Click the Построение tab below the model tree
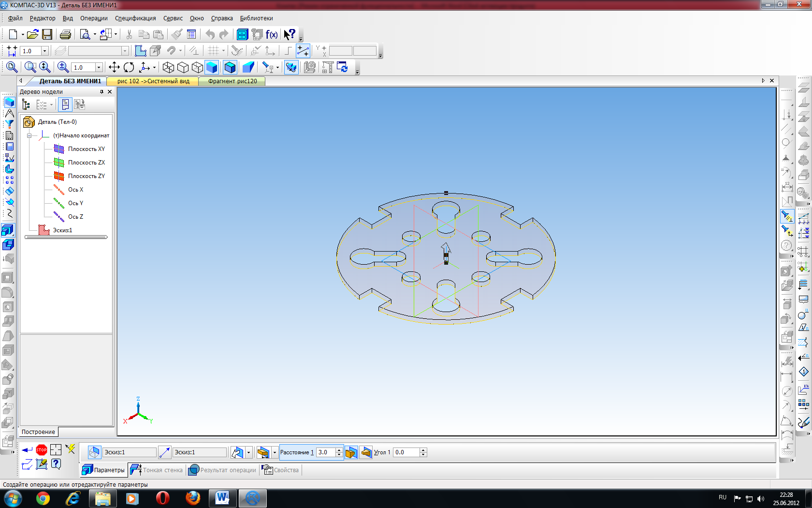The width and height of the screenshot is (812, 508). (38, 432)
